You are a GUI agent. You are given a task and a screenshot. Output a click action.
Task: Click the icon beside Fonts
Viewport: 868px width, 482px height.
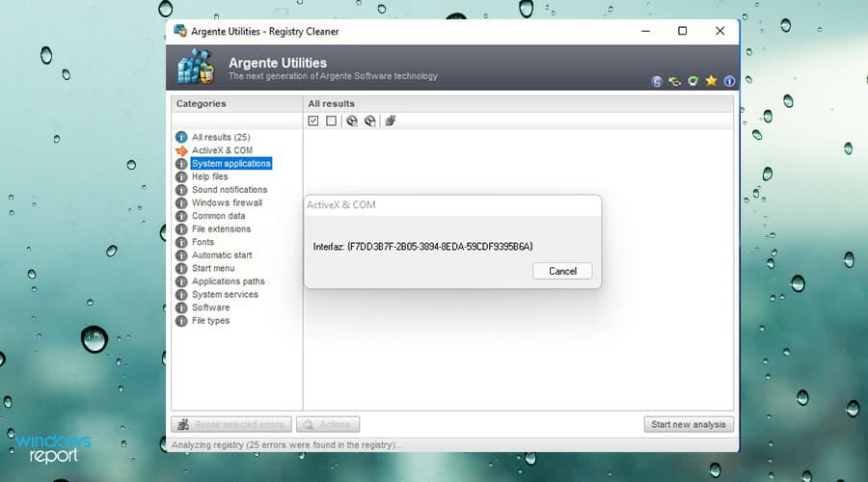[x=181, y=242]
